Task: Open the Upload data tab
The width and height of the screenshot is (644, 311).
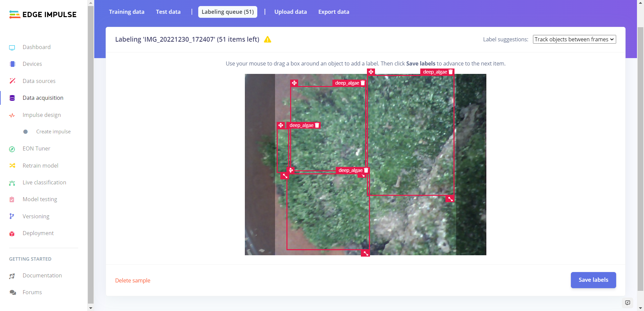Action: (x=291, y=12)
